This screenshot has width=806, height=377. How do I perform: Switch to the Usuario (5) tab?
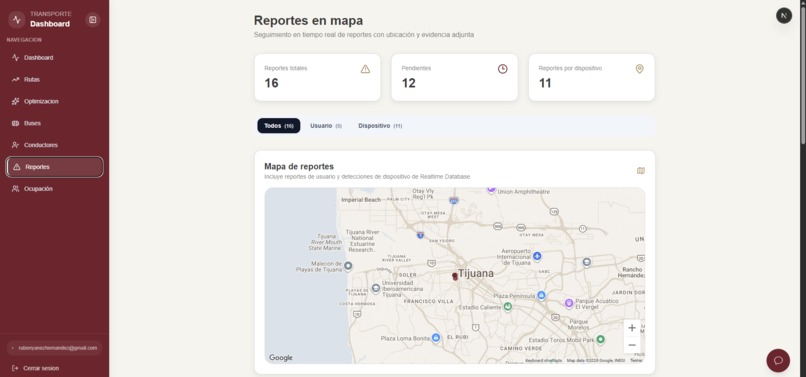coord(326,125)
